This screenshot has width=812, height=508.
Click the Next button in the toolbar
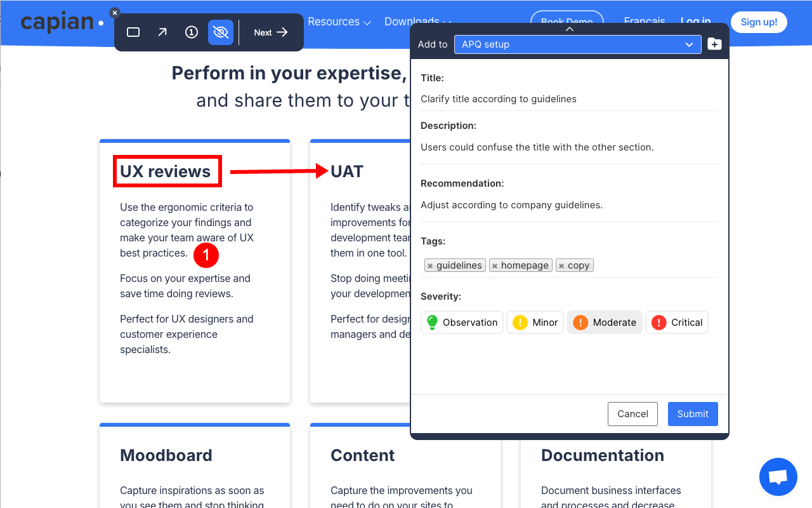[271, 32]
